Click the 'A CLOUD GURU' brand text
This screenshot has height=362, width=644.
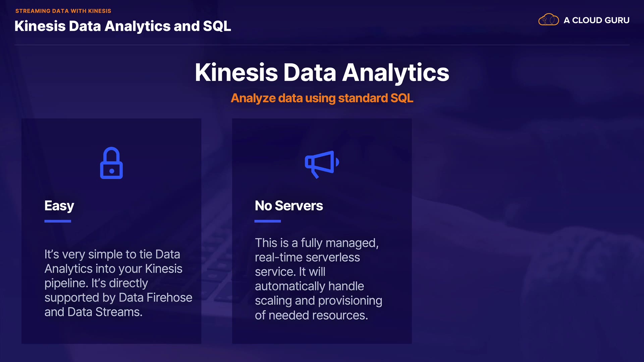pyautogui.click(x=596, y=20)
